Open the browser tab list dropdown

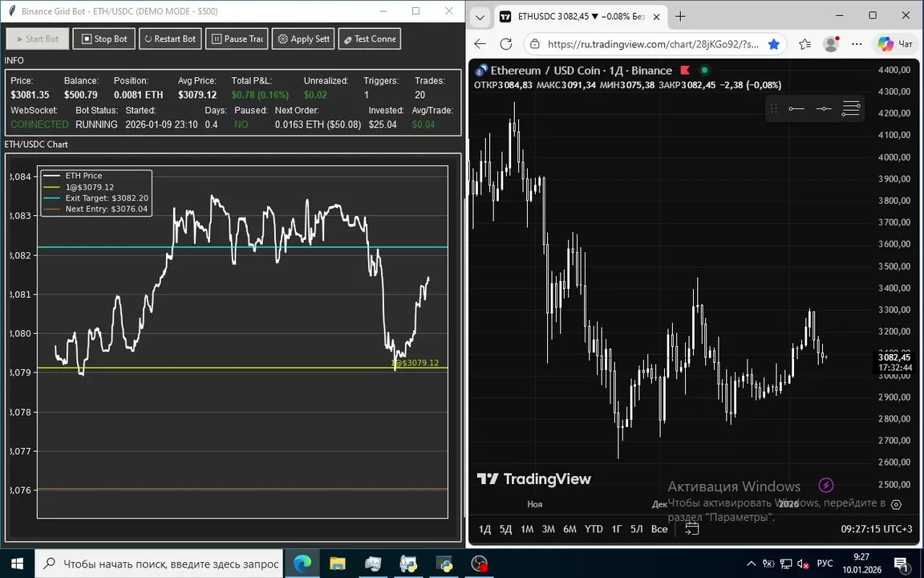[480, 17]
